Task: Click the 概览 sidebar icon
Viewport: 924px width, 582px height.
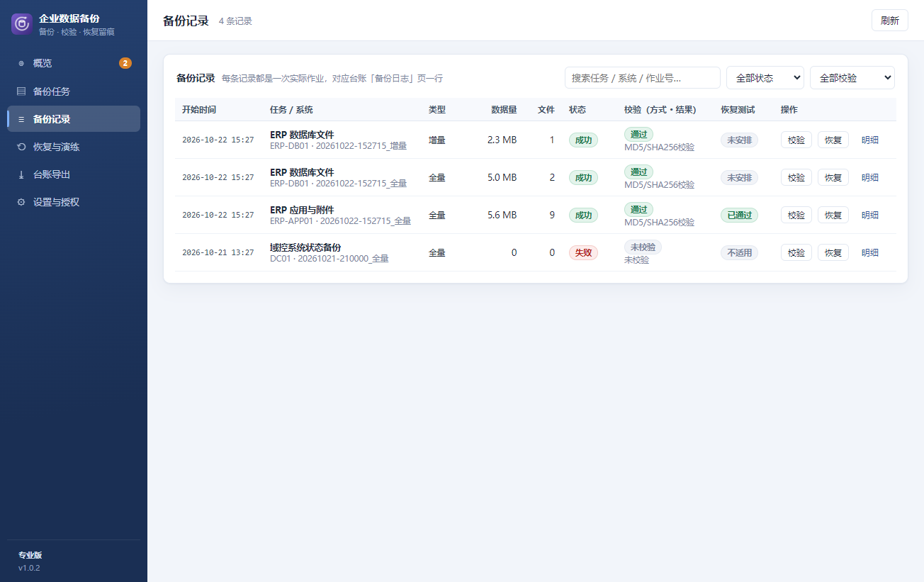Action: pos(21,63)
